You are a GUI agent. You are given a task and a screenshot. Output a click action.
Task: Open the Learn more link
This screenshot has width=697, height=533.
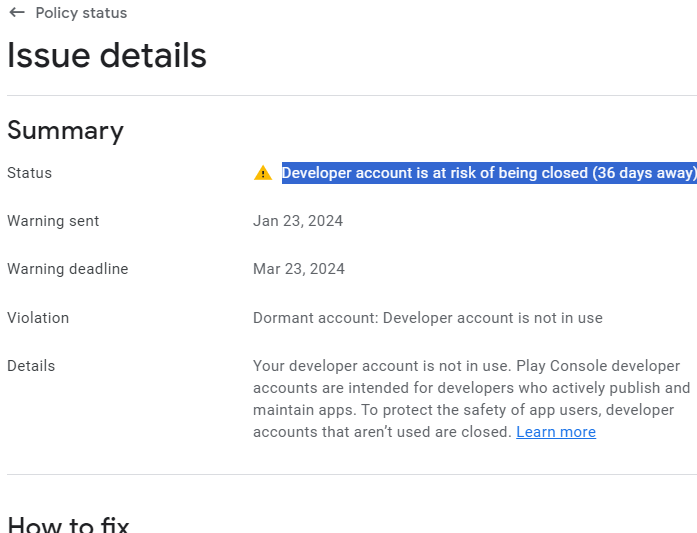tap(556, 432)
